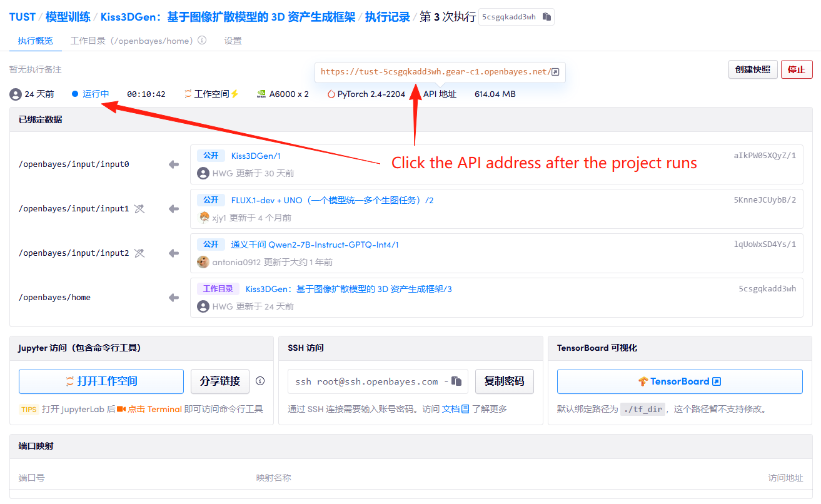
Task: Click the info icon beside 工作目录 tab
Action: click(x=202, y=41)
